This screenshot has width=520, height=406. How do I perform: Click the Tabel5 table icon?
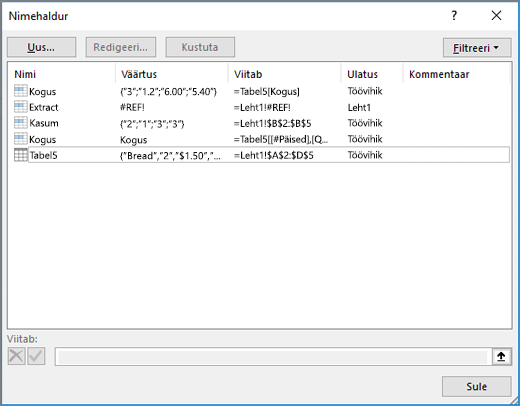point(21,155)
